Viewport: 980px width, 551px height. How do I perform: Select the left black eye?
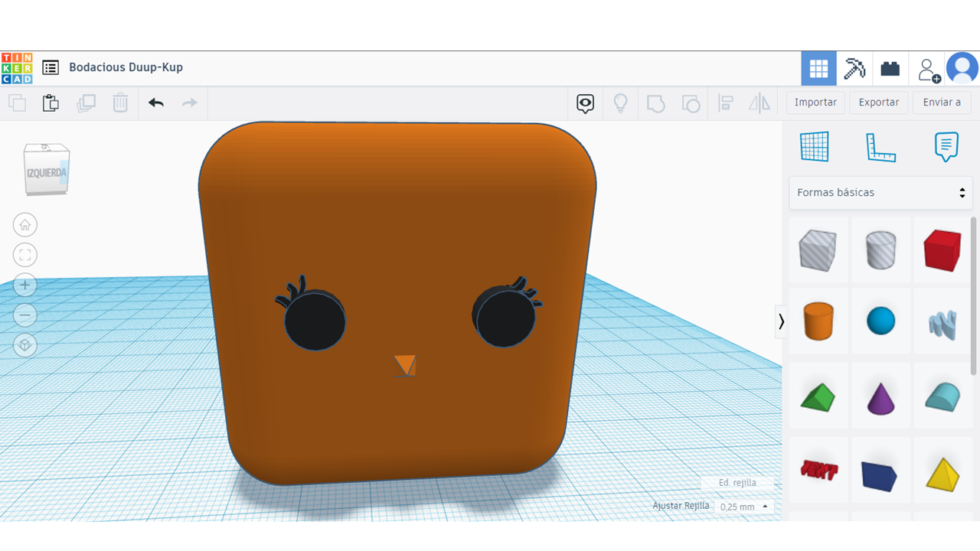315,321
